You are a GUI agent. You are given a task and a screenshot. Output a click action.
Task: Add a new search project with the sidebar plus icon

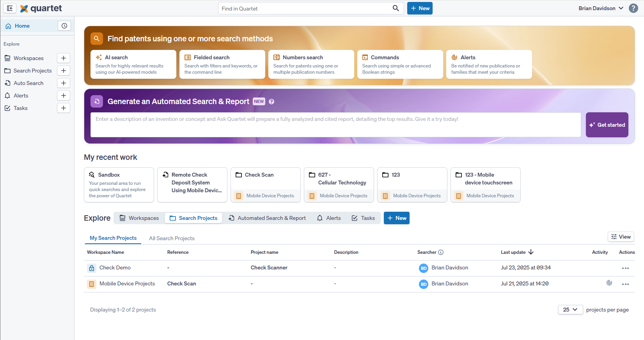click(64, 71)
